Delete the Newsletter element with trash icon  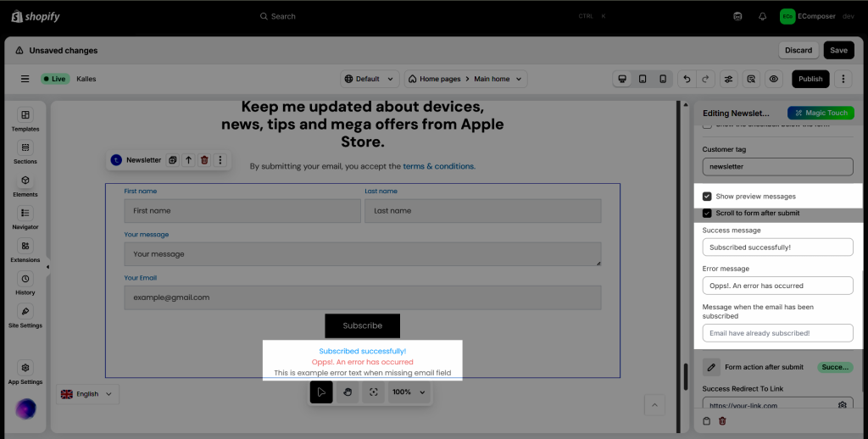[x=204, y=160]
